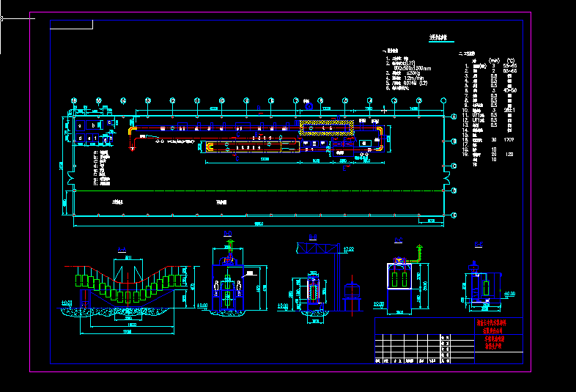Select the grid axis bubble labeled E
Screen dimensions: 576x392
click(454, 215)
